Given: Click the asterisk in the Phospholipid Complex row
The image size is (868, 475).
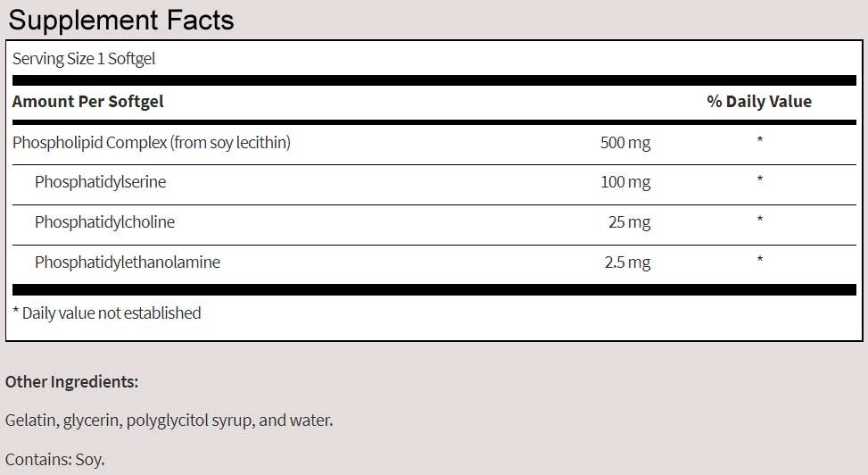Looking at the screenshot, I should pyautogui.click(x=759, y=142).
